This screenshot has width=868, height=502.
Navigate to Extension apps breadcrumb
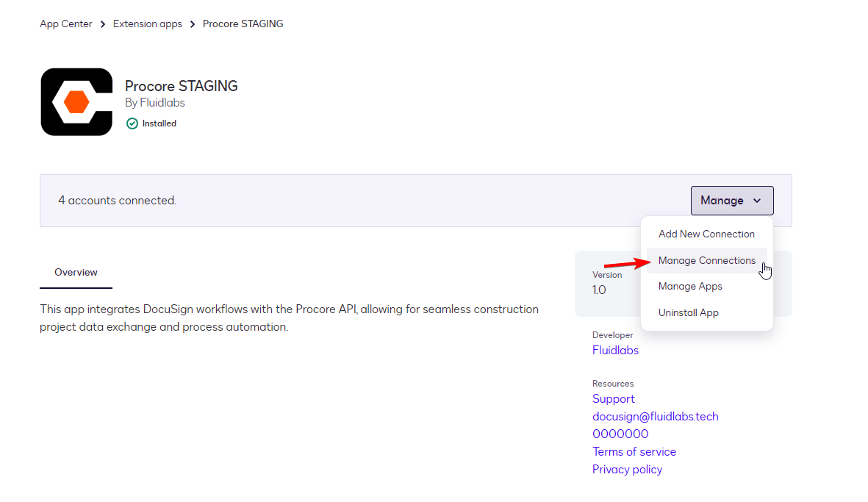(x=147, y=24)
